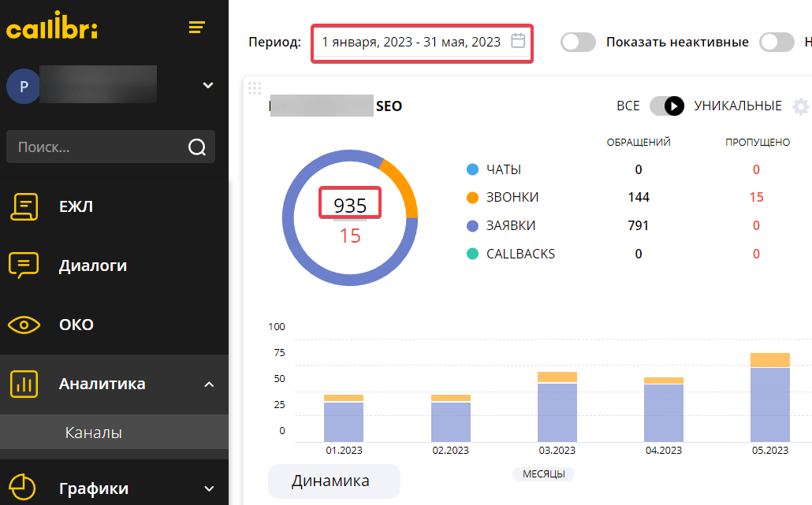Viewport: 812px width, 505px height.
Task: Toggle the switch right of Показать неактивные
Action: (x=777, y=43)
